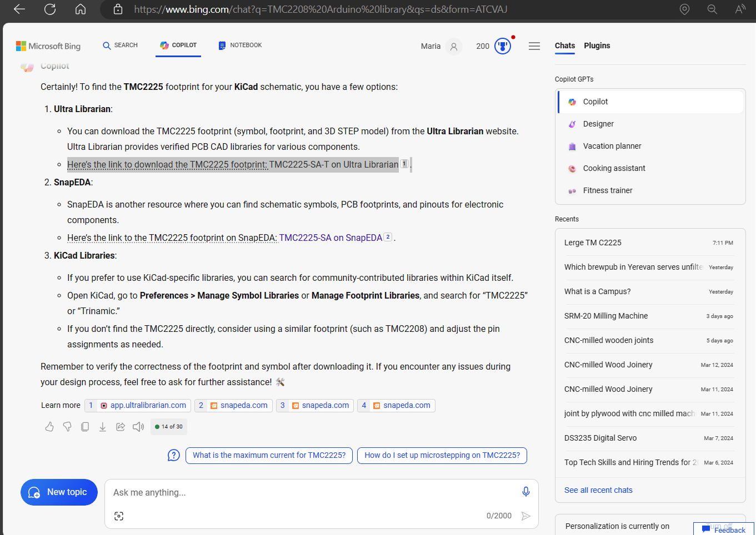Open the Notebook tab
This screenshot has width=756, height=535.
click(x=240, y=46)
